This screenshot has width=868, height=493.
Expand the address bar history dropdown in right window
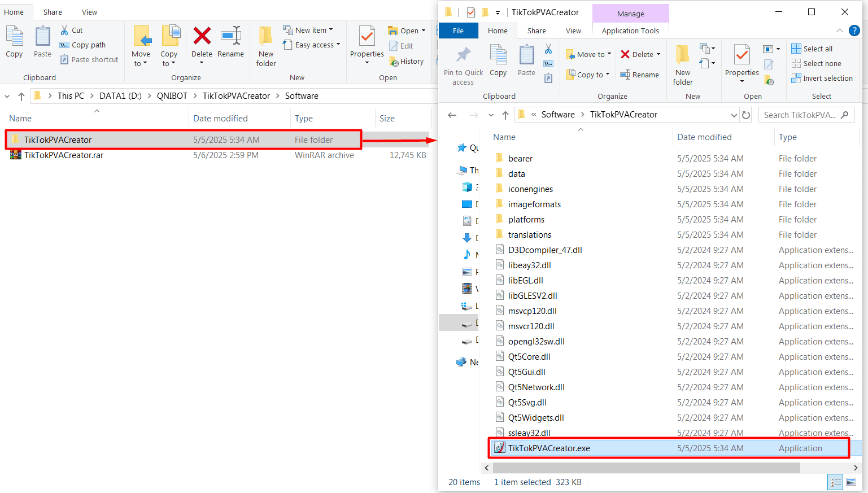(x=734, y=115)
